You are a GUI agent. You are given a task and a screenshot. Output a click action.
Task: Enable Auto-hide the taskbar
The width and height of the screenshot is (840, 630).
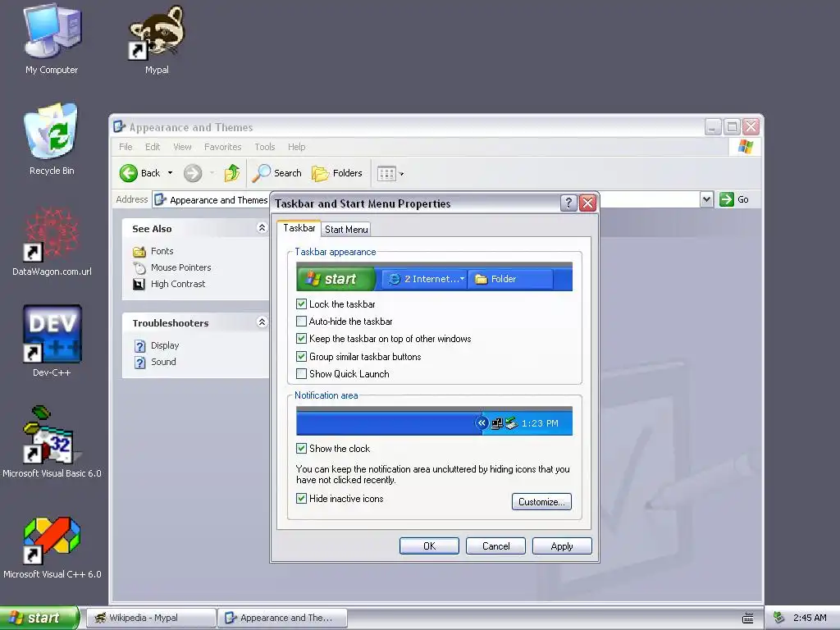(x=302, y=322)
